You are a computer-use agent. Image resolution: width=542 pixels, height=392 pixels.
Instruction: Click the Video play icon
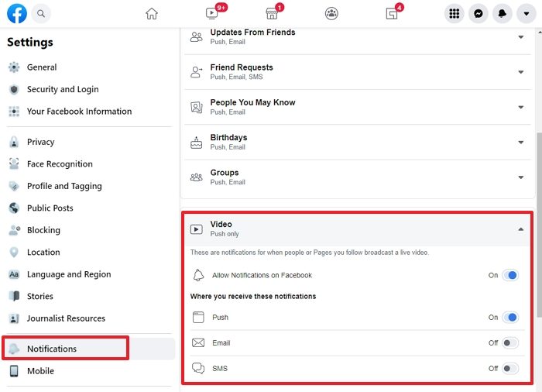pos(197,229)
